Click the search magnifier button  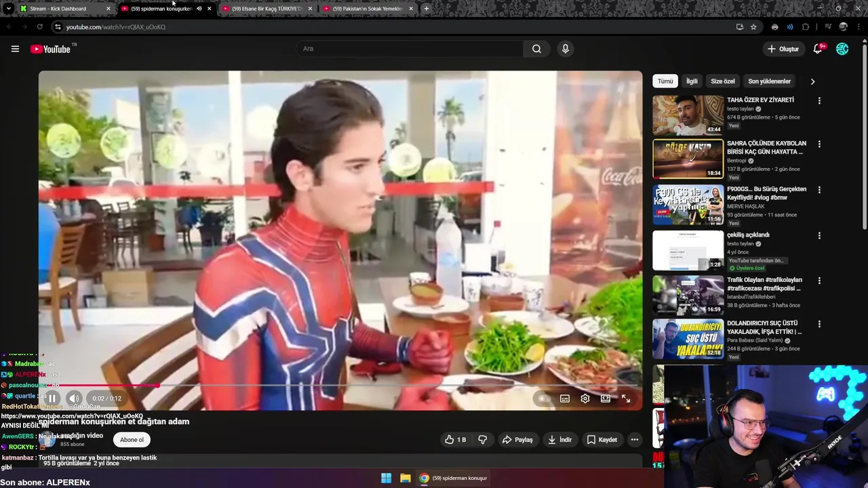[536, 49]
